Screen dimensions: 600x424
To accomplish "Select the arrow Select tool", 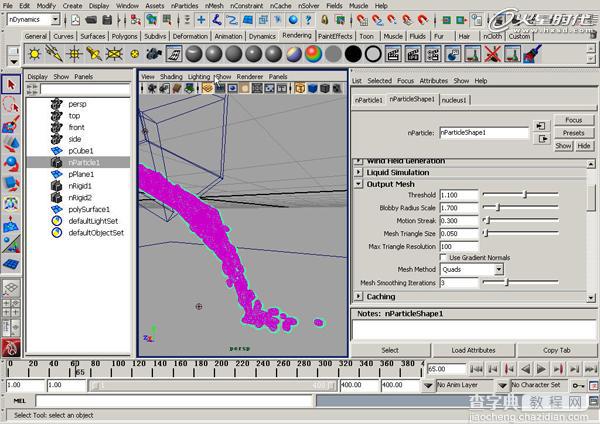I will [11, 84].
